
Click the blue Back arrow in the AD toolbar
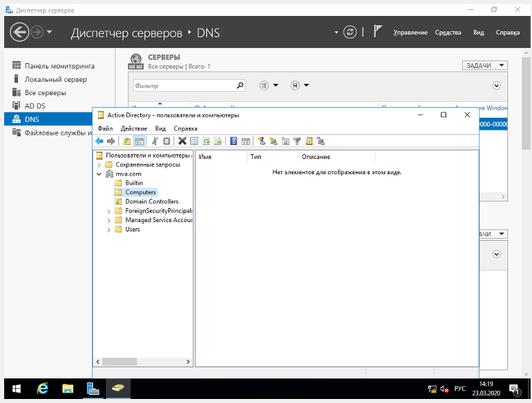(x=99, y=141)
